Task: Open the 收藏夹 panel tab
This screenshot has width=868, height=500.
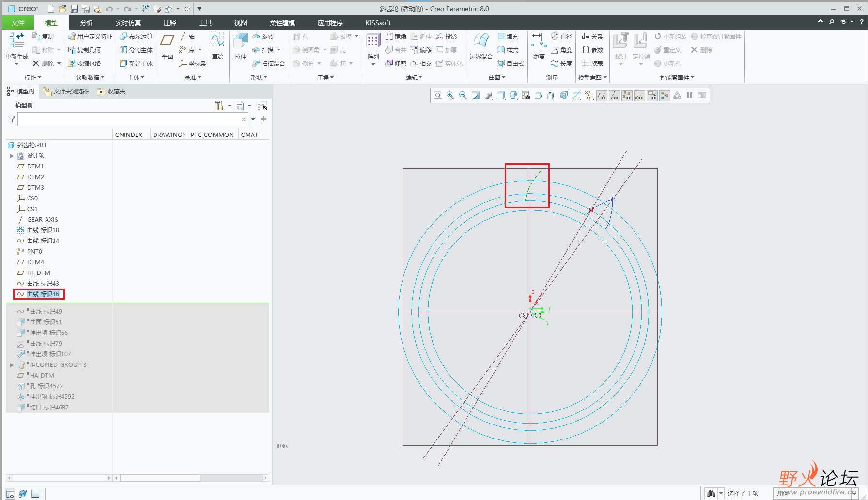Action: 111,91
